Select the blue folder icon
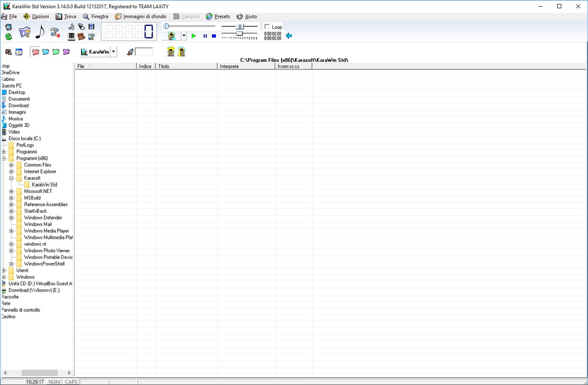 tap(46, 52)
